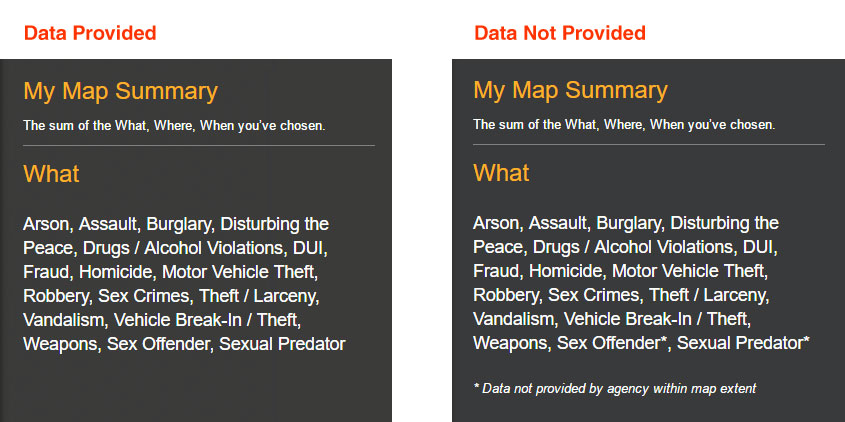845x422 pixels.
Task: Click the right panel 'What' heading
Action: pos(501,173)
